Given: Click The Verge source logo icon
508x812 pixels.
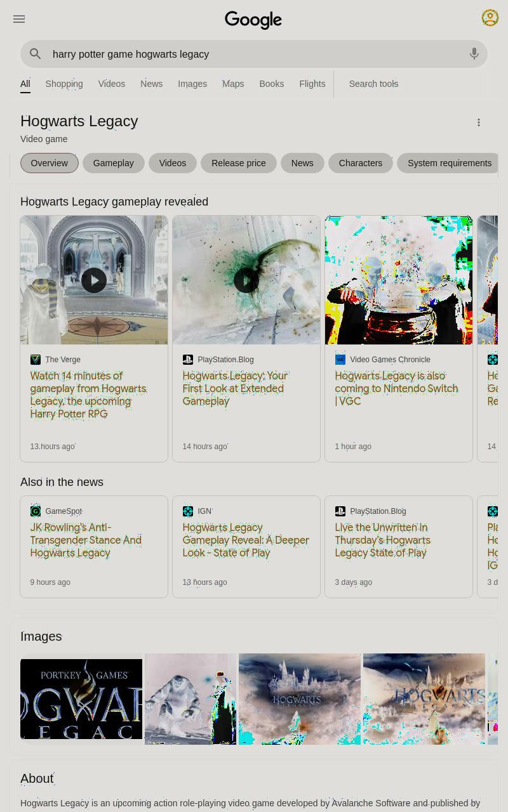Looking at the screenshot, I should click(x=36, y=360).
